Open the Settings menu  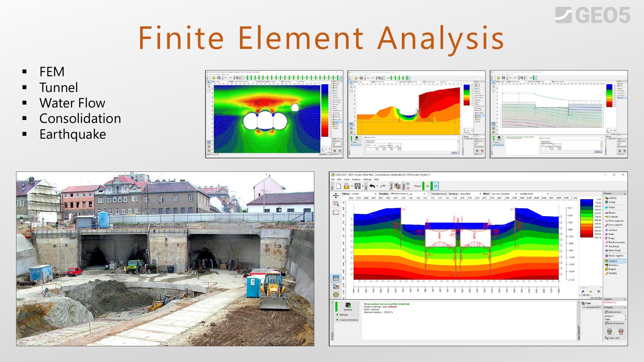(367, 180)
